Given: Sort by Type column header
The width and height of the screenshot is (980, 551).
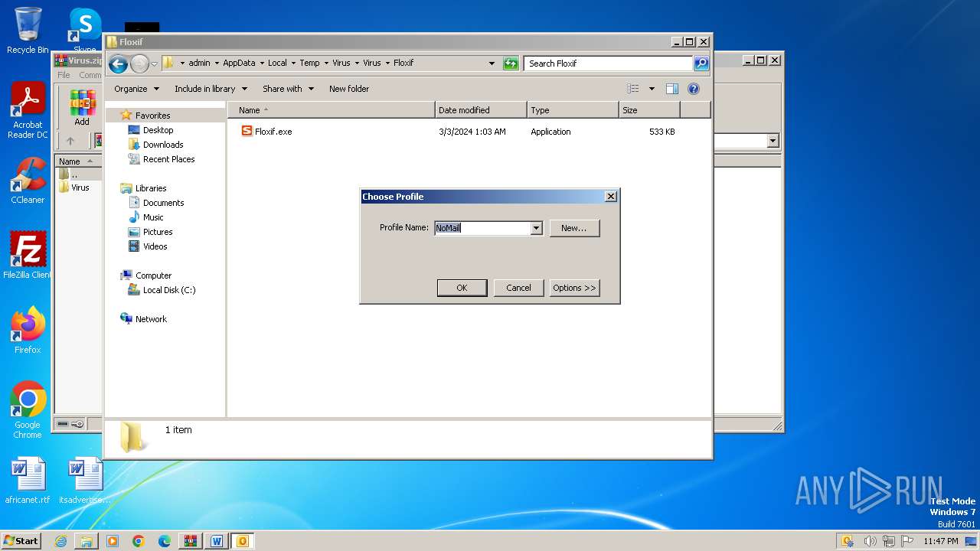Looking at the screenshot, I should coord(573,110).
